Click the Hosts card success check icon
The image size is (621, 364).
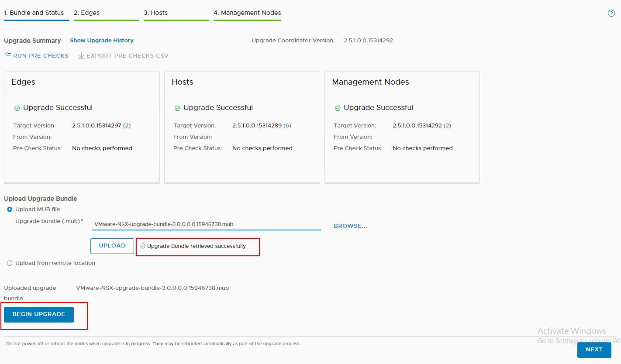point(177,108)
